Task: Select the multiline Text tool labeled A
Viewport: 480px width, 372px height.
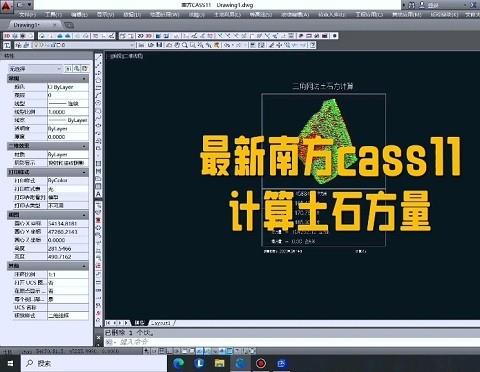Action: point(98,194)
